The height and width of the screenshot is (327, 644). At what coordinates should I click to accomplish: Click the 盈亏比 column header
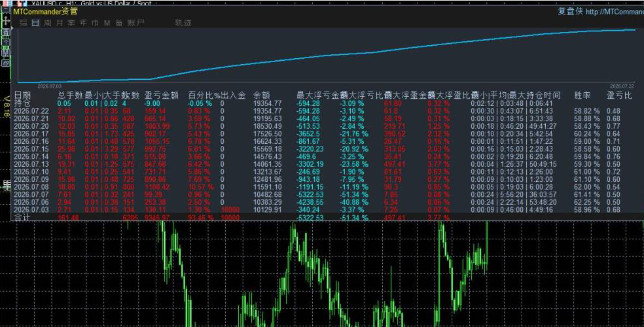tap(619, 95)
